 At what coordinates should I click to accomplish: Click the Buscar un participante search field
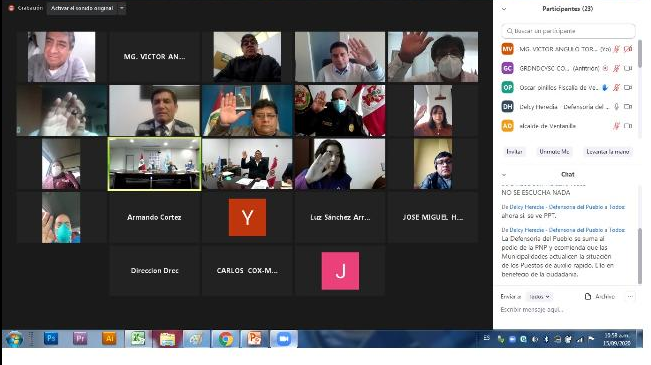click(568, 31)
